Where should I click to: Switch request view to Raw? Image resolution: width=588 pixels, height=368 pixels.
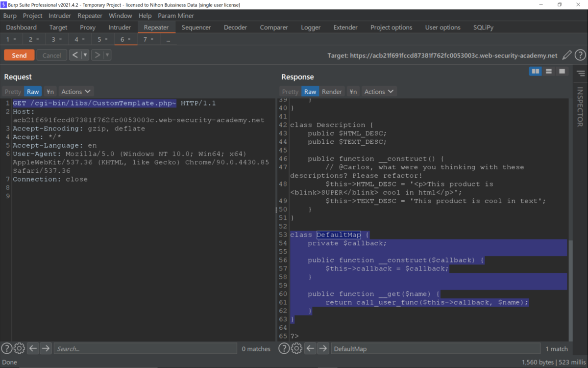pyautogui.click(x=33, y=92)
